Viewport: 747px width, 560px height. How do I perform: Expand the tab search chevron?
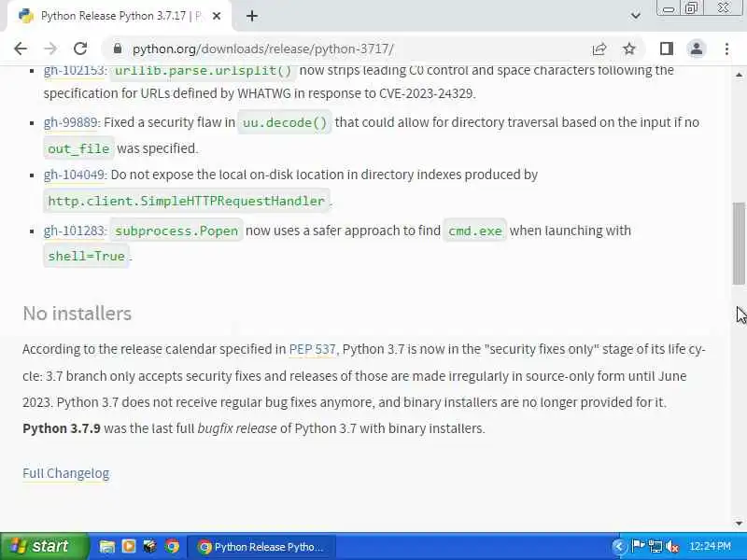(x=635, y=16)
